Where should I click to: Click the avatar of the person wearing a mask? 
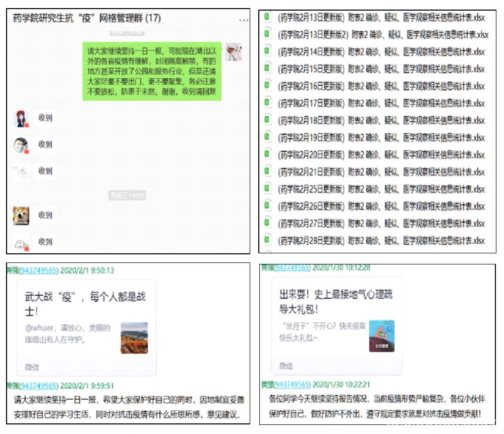(21, 145)
